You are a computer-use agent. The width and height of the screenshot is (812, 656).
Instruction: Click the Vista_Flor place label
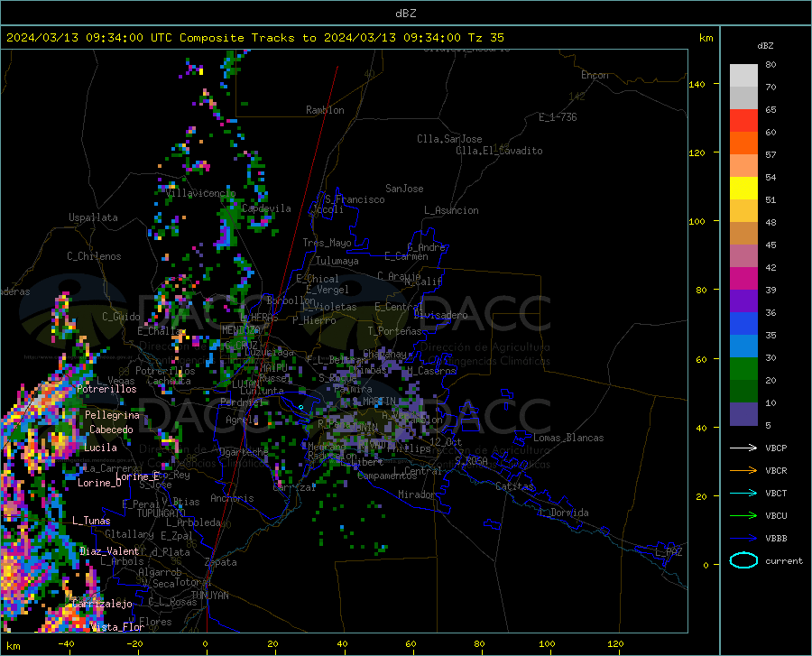click(x=117, y=627)
